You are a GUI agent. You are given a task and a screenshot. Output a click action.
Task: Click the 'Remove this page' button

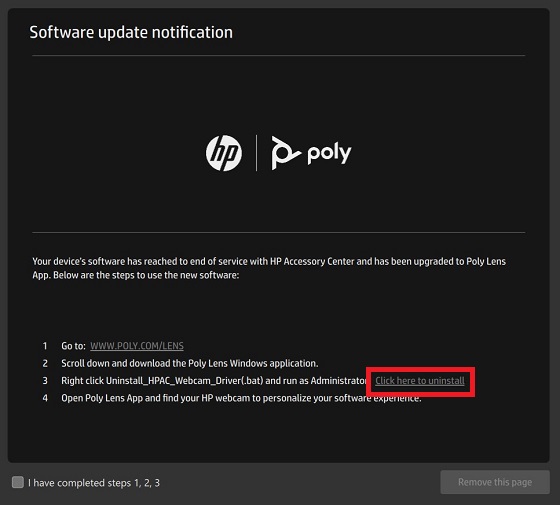pos(495,482)
